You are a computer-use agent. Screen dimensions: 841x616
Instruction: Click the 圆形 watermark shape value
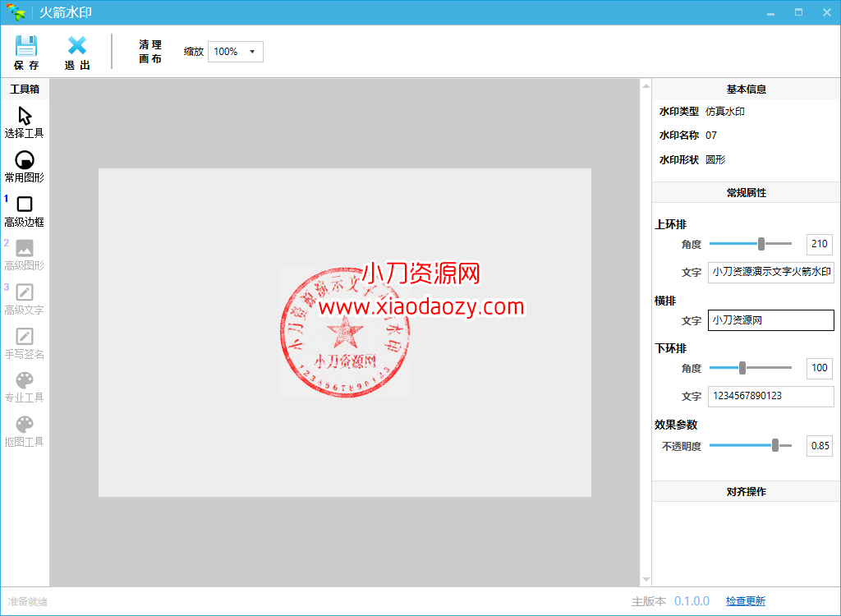point(715,160)
